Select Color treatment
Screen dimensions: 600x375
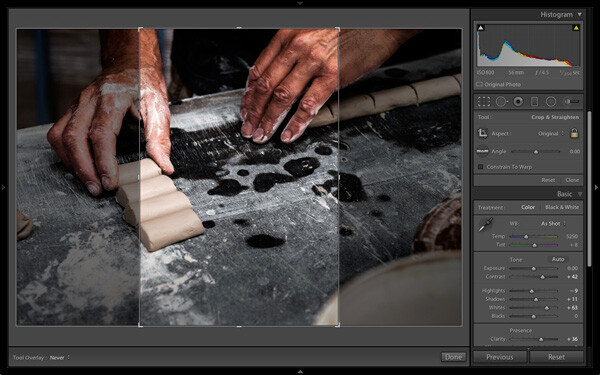coord(528,207)
